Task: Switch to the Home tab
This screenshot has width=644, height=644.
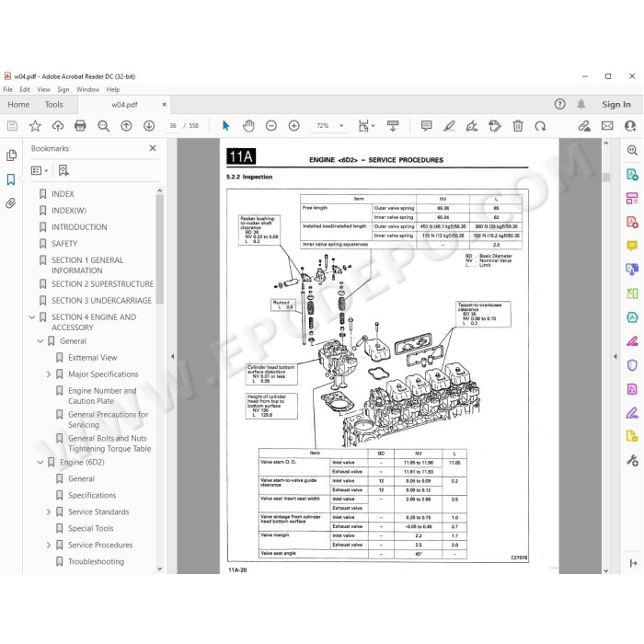Action: click(x=18, y=104)
